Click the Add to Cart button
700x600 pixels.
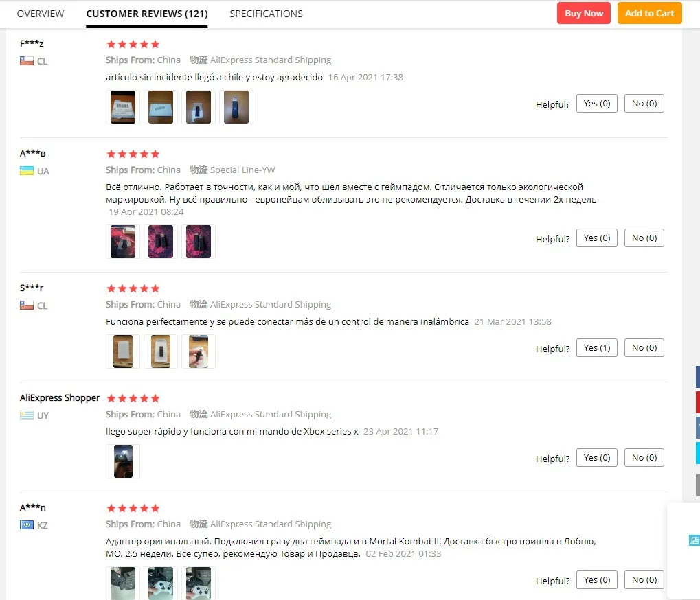(x=650, y=13)
